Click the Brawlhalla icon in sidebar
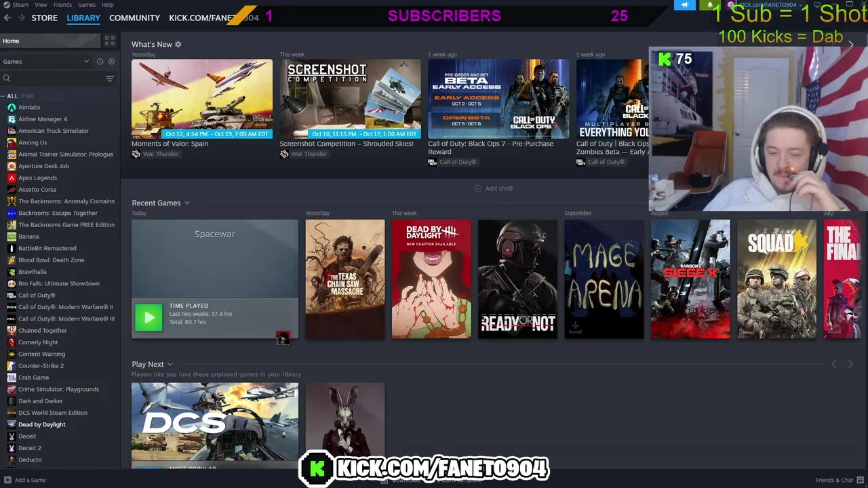This screenshot has height=488, width=868. click(12, 272)
